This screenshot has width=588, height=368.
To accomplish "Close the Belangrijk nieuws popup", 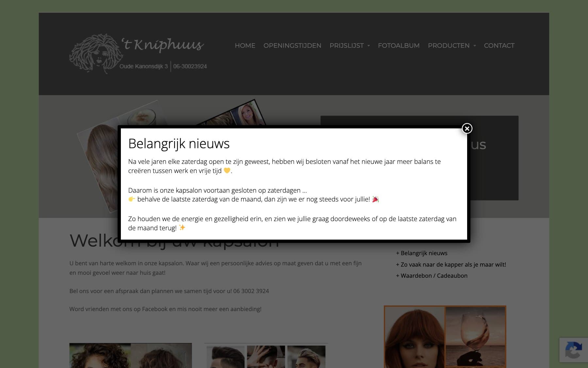I will tap(467, 129).
